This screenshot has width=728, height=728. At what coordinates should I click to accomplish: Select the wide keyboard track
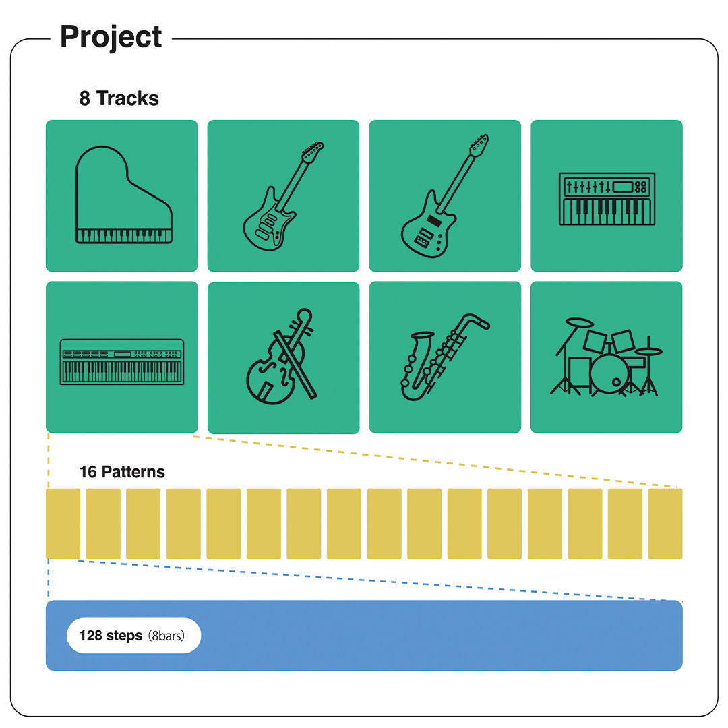tap(121, 357)
